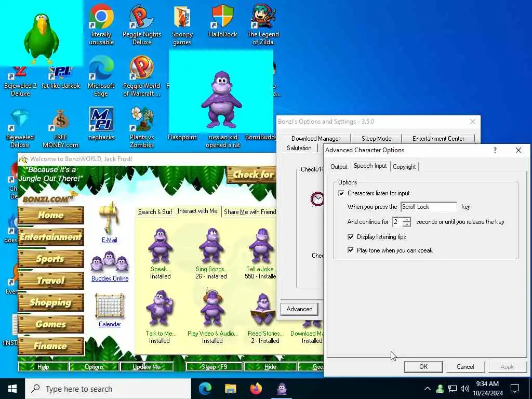This screenshot has width=532, height=399.
Task: Open the Entertainment Center tab
Action: coord(438,138)
